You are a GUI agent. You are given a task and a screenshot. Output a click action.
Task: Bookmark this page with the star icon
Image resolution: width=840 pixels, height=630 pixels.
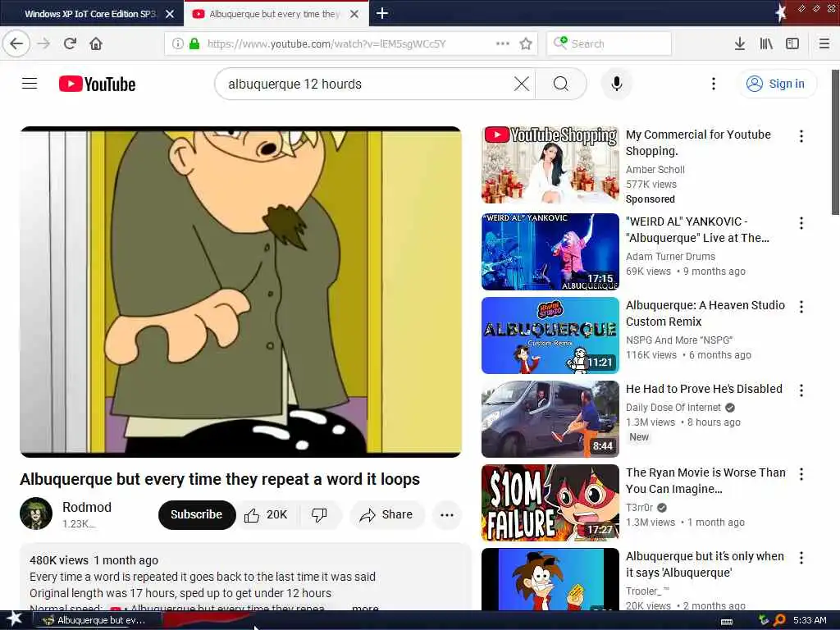point(526,43)
